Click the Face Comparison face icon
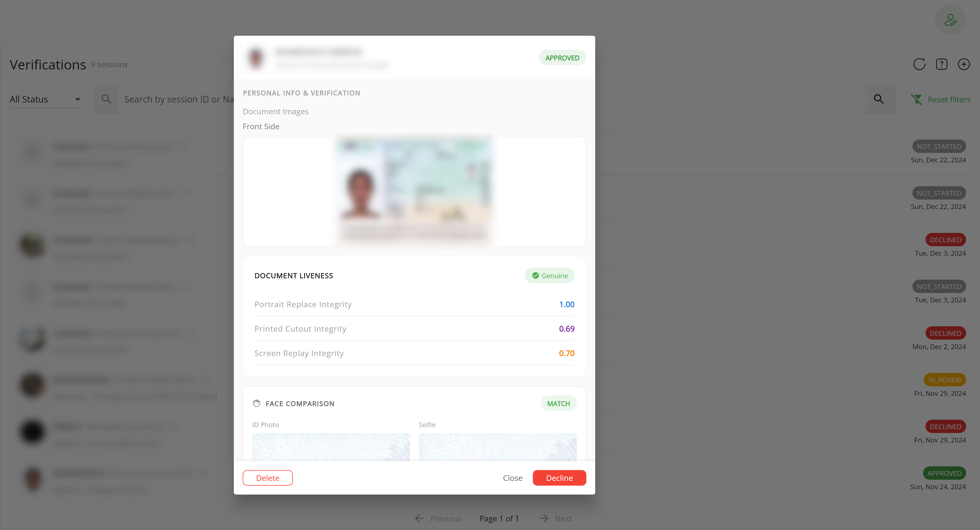Viewport: 980px width, 530px height. click(257, 403)
